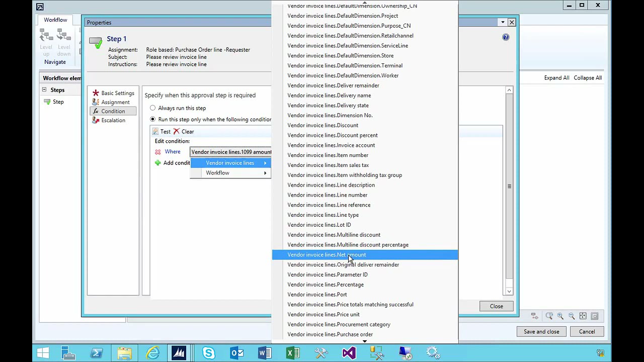Viewport: 644px width, 362px height.
Task: Click the Test button label
Action: coord(166,131)
